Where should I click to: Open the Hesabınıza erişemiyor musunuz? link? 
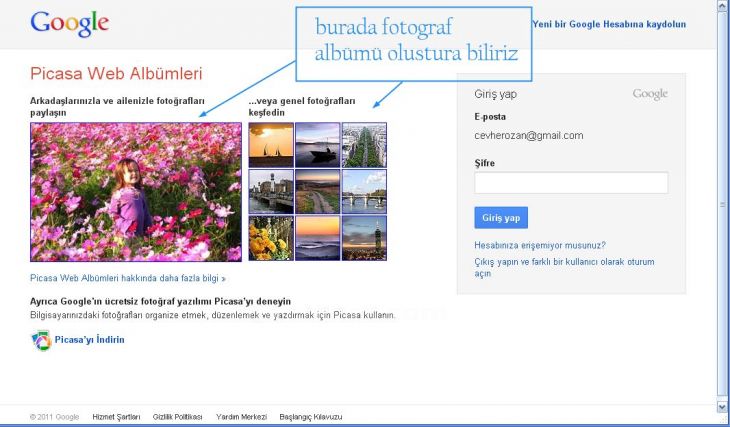coord(540,245)
